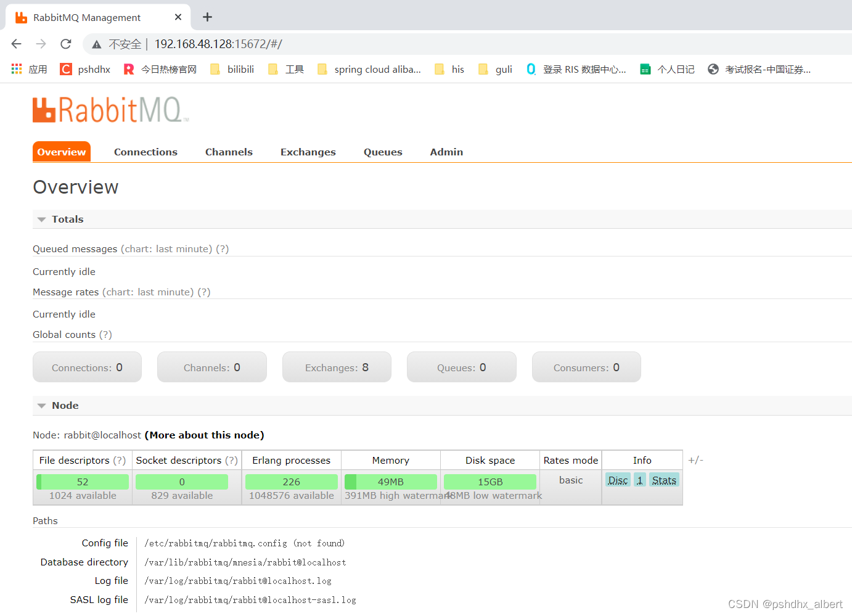Open a new browser tab
The image size is (852, 616).
[207, 17]
